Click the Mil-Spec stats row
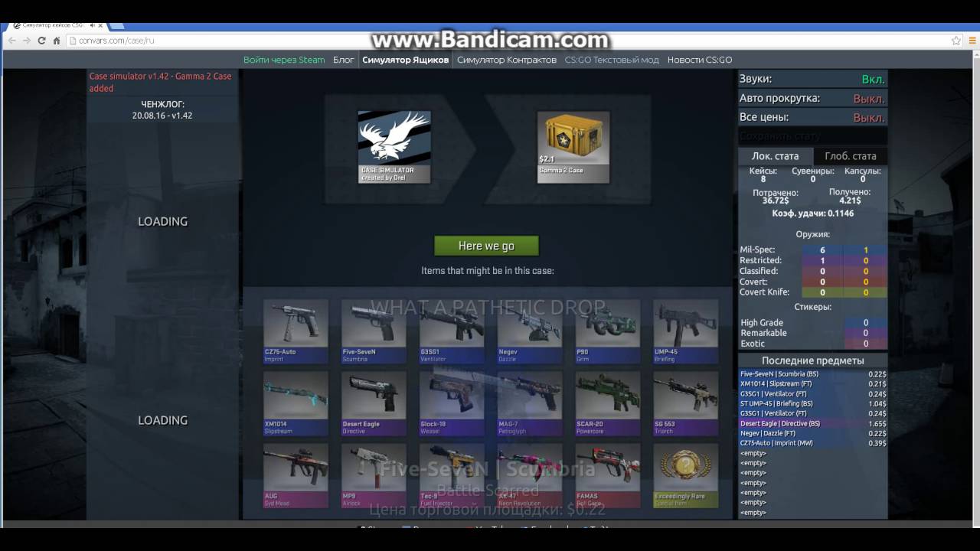 [x=812, y=249]
